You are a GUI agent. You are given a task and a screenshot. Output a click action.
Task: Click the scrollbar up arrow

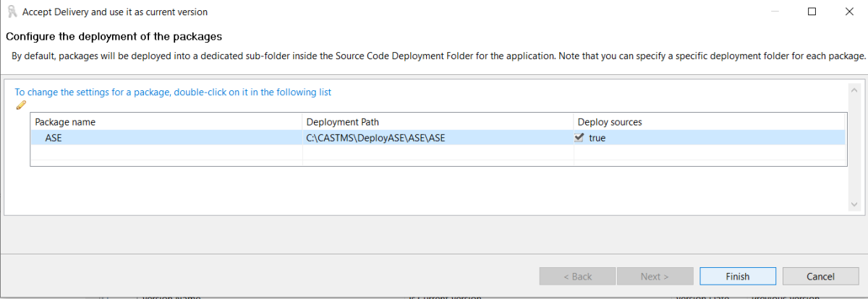point(855,89)
